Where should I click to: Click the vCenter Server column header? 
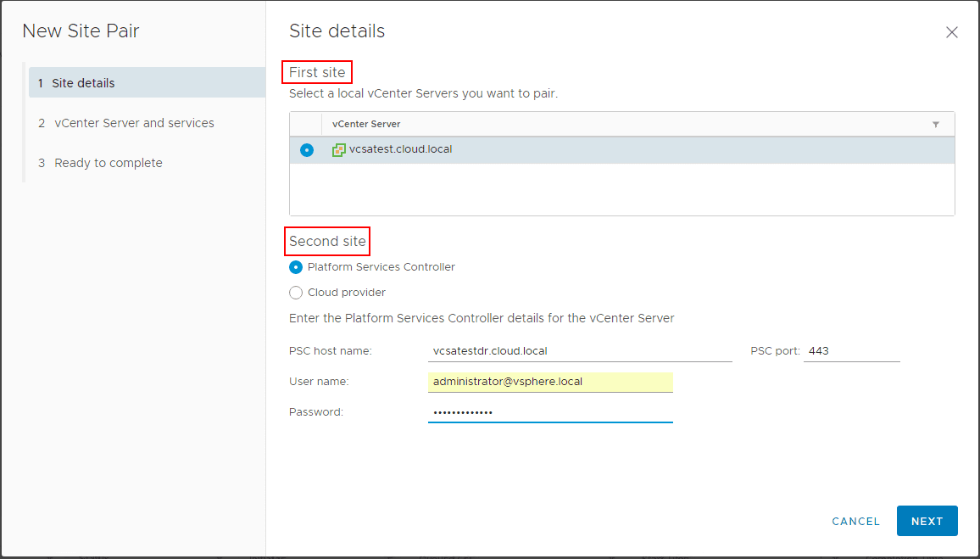coord(366,124)
